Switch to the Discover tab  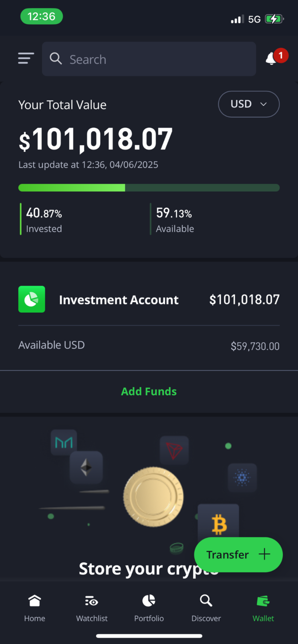tap(205, 608)
